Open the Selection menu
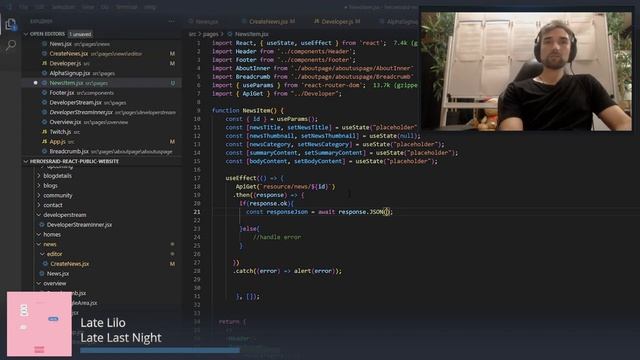 coord(63,7)
